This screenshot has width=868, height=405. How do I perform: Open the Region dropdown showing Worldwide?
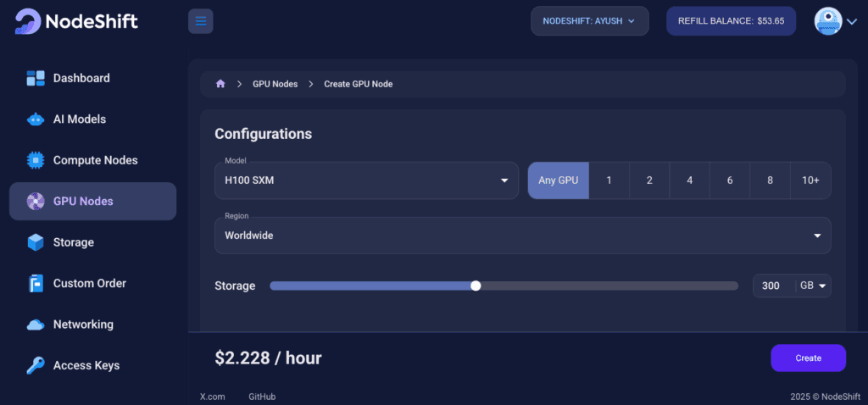click(522, 236)
